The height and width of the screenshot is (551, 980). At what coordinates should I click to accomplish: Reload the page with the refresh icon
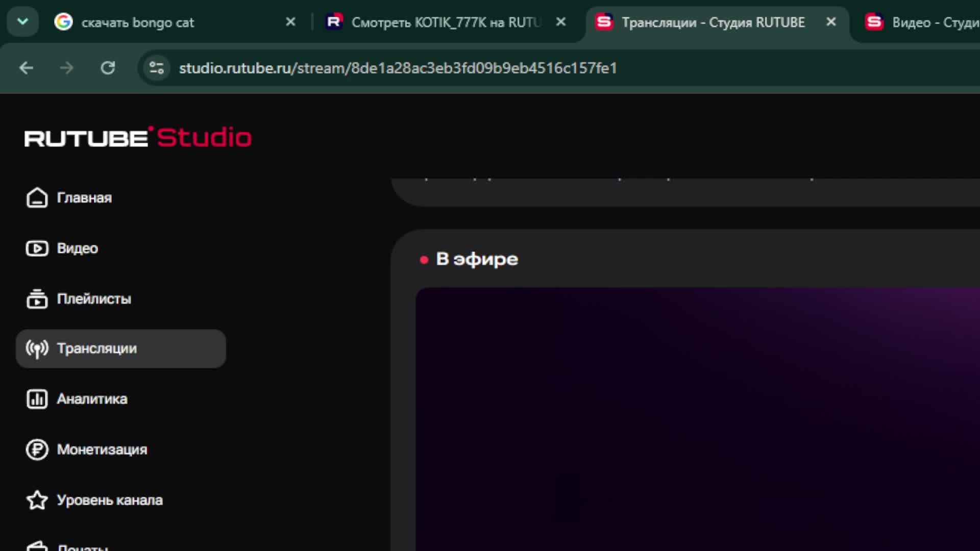coord(108,68)
